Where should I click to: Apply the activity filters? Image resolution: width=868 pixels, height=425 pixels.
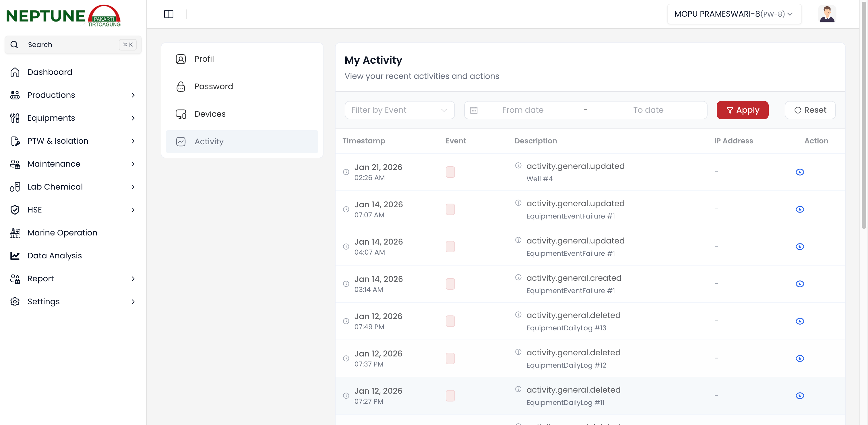[742, 110]
